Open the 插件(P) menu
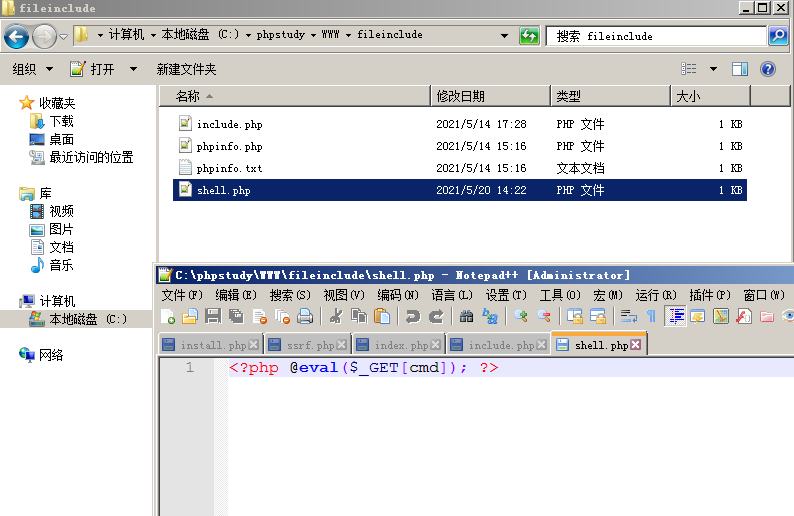Viewport: 794px width, 516px height. (x=709, y=295)
